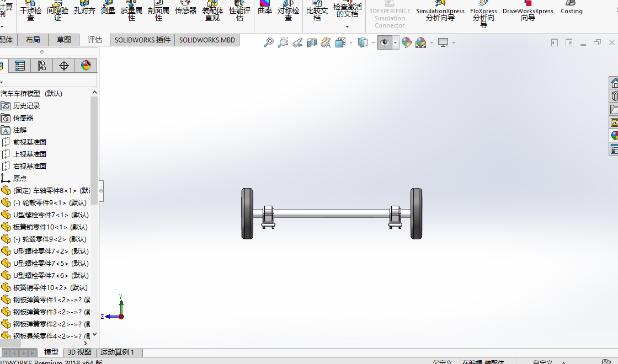618x364 pixels.
Task: Select the 曲率 curvature tool
Action: [x=265, y=8]
